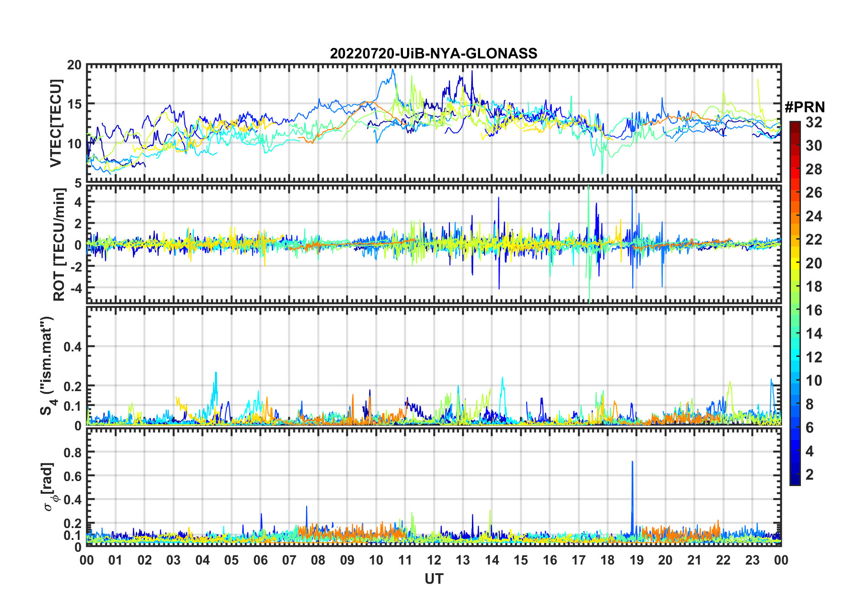This screenshot has width=868, height=607.
Task: Click colorbar tick label 2
Action: coord(810,474)
